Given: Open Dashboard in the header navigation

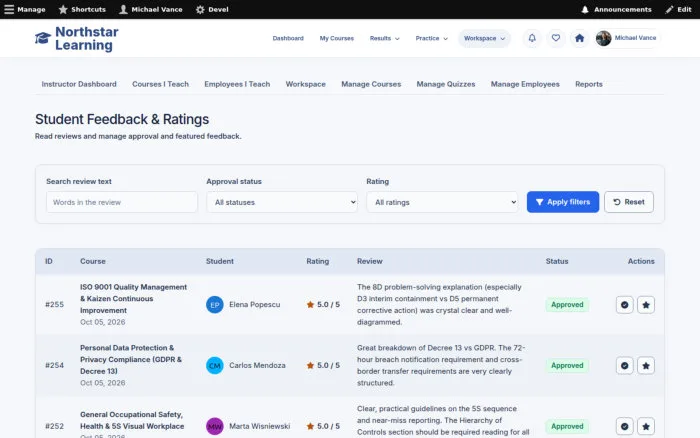Looking at the screenshot, I should [288, 38].
